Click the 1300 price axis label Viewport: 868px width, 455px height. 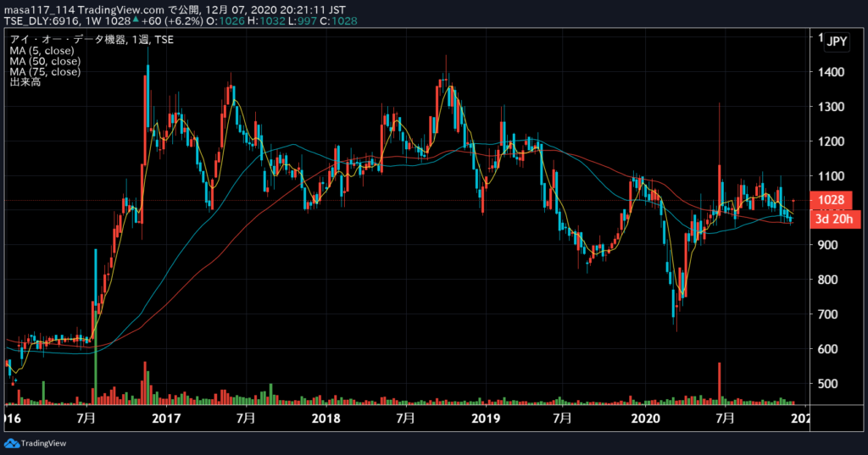click(x=831, y=107)
